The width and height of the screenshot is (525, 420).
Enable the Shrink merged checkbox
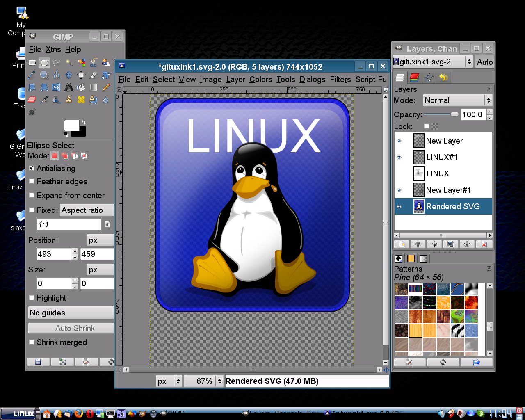click(31, 342)
